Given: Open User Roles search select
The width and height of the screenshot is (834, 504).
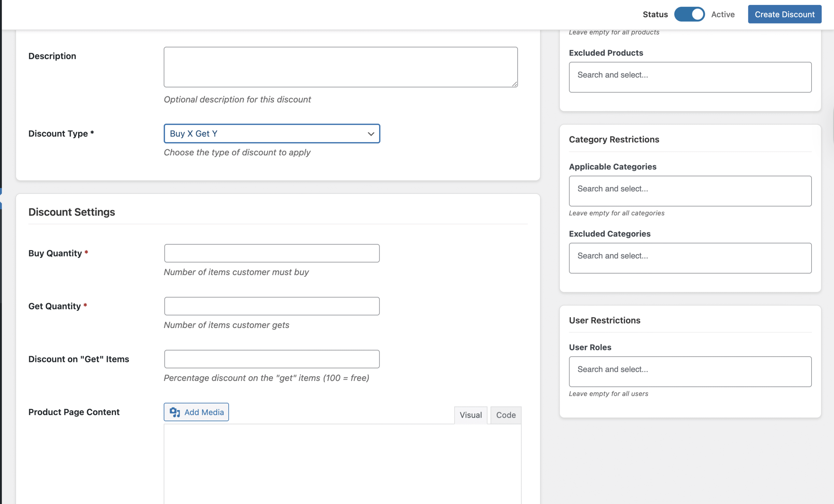Looking at the screenshot, I should (690, 371).
